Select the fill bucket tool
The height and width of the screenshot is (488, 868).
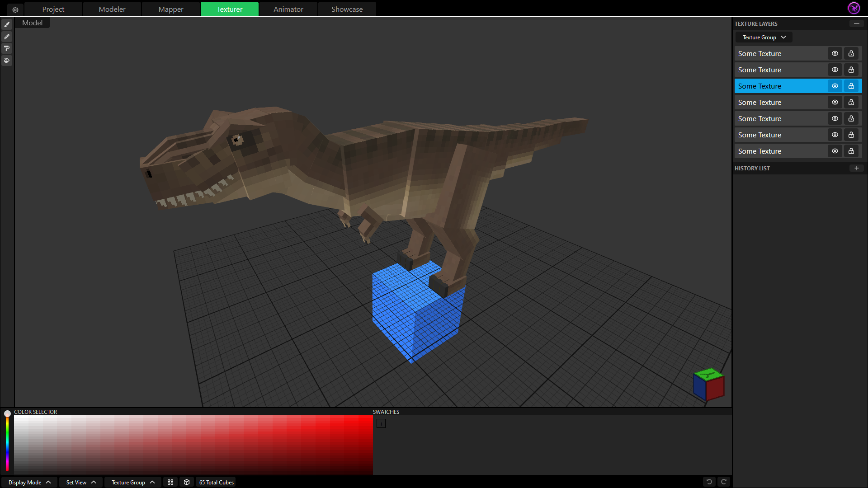point(7,61)
